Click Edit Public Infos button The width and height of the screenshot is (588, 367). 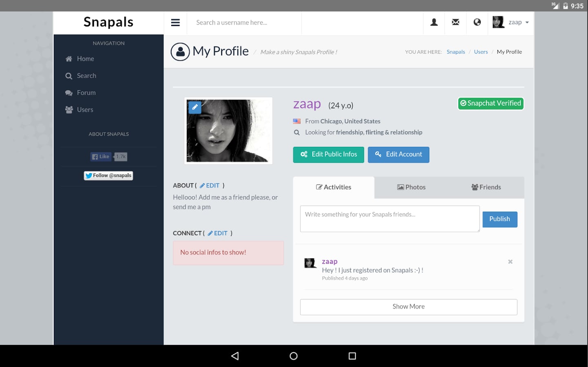pyautogui.click(x=329, y=155)
